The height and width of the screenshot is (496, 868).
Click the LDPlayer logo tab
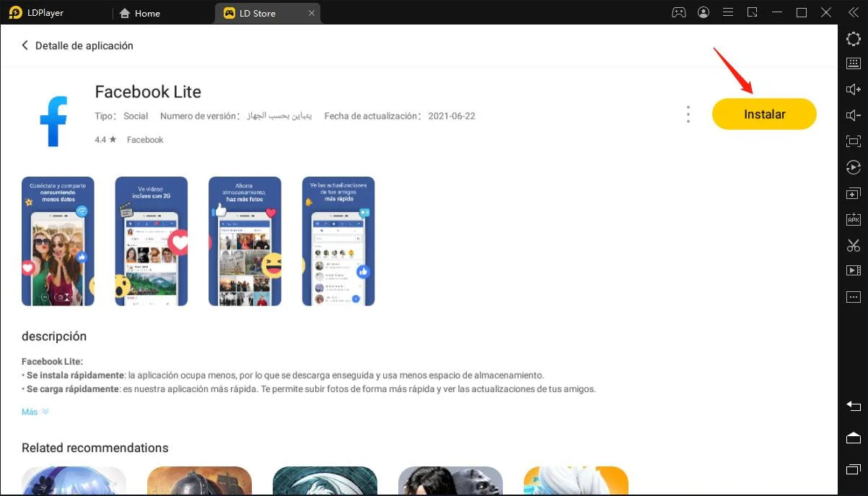pyautogui.click(x=38, y=12)
